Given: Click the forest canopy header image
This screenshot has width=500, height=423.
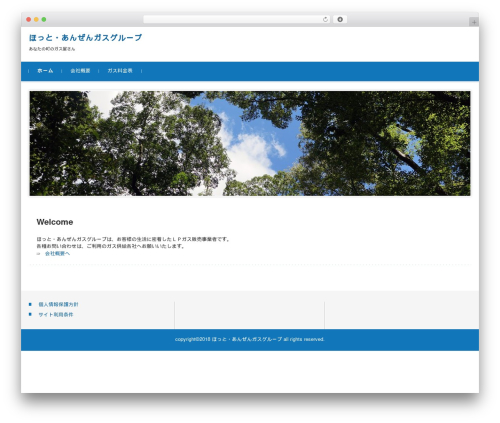Looking at the screenshot, I should [x=250, y=143].
